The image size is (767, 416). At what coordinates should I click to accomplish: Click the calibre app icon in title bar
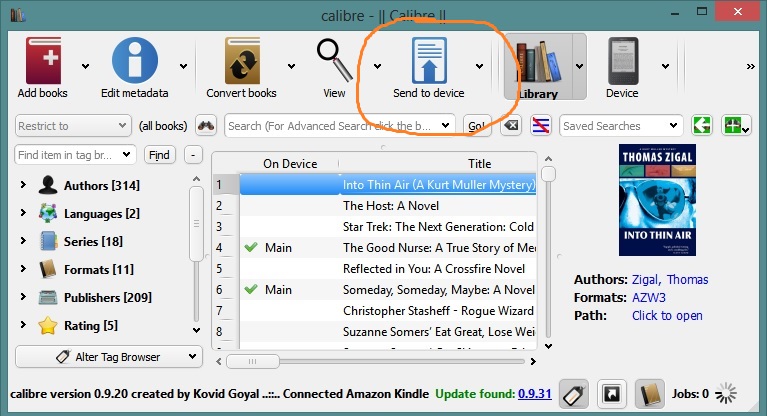point(18,15)
